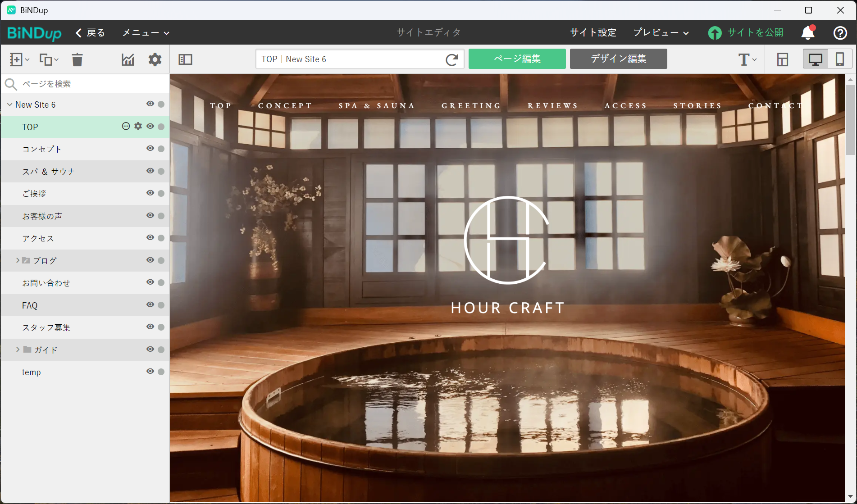Image resolution: width=857 pixels, height=504 pixels.
Task: Click the BiNDup logo
Action: (x=34, y=33)
